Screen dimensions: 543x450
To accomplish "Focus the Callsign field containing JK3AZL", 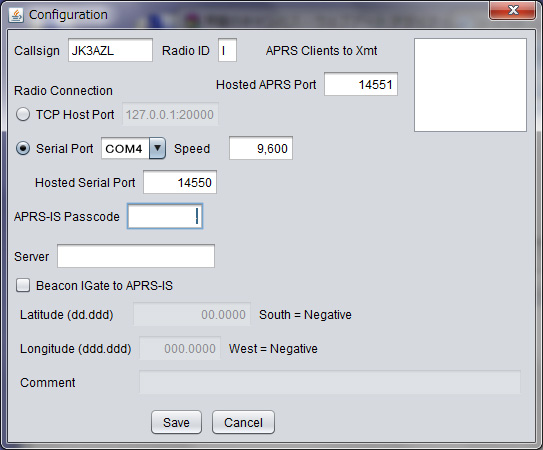I will pyautogui.click(x=110, y=50).
